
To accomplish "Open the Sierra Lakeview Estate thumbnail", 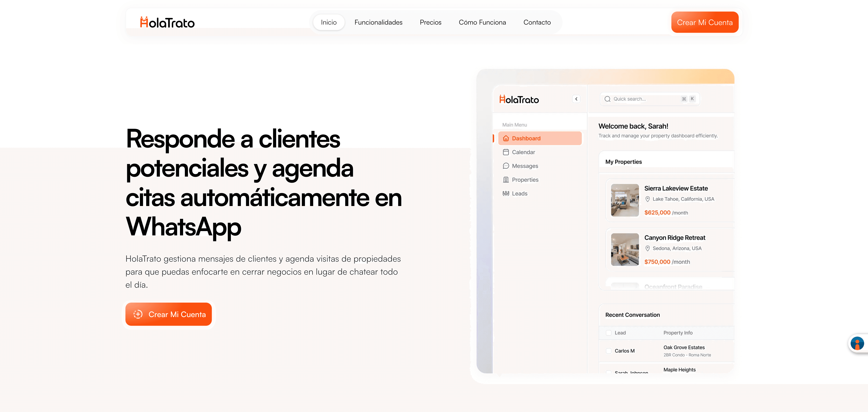I will click(625, 200).
